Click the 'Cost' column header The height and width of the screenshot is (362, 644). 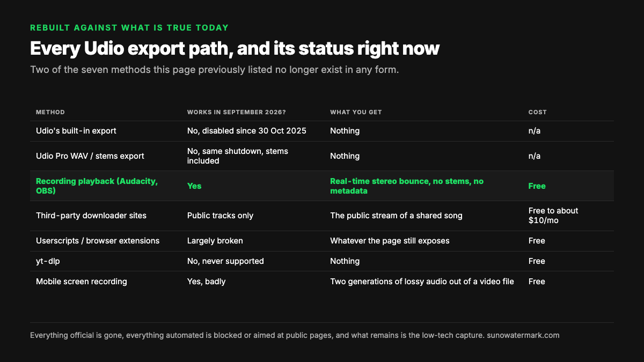click(537, 112)
